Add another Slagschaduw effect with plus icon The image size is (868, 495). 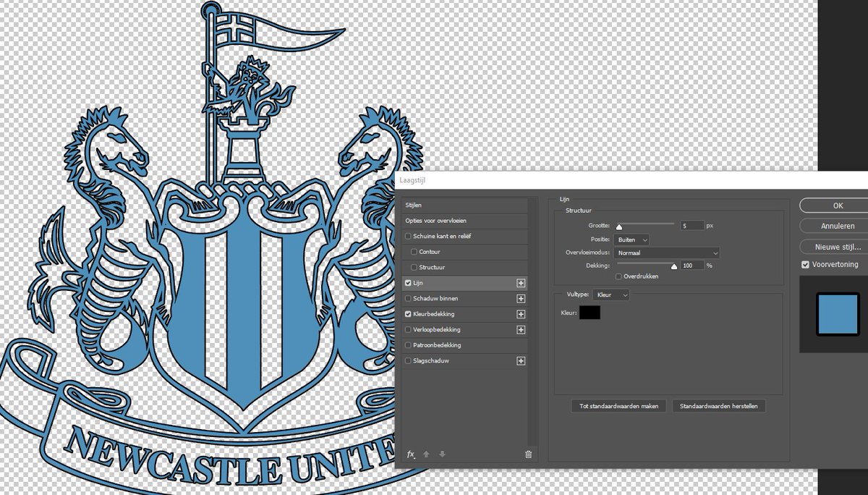[x=521, y=360]
